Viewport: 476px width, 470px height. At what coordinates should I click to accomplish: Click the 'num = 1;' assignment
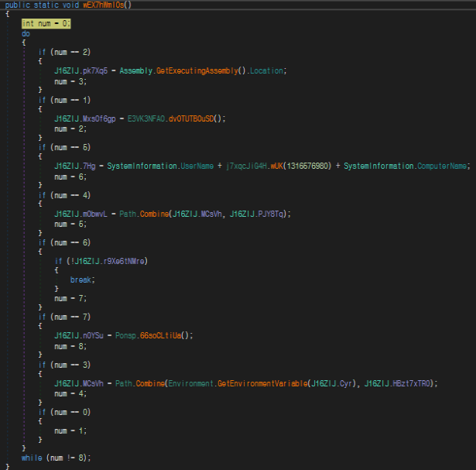[70, 431]
